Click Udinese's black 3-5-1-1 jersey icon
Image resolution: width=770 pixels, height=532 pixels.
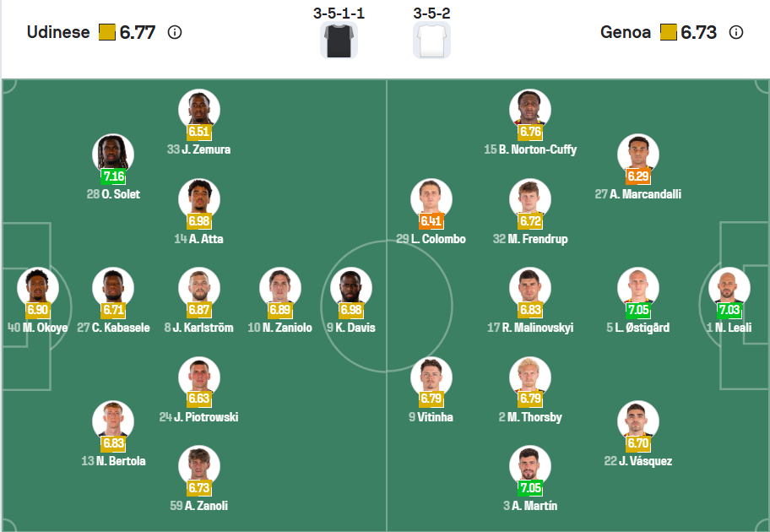[339, 40]
